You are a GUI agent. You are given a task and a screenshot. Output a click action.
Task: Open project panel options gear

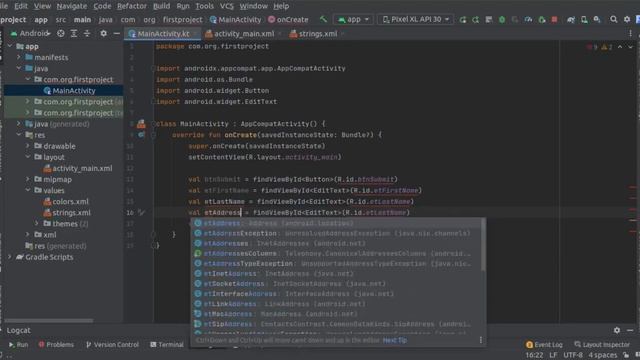[103, 33]
